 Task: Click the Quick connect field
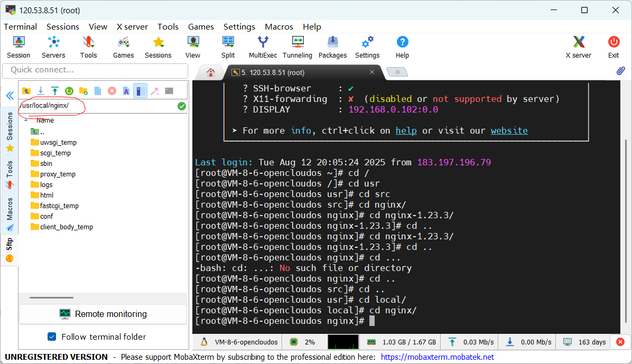coord(95,70)
